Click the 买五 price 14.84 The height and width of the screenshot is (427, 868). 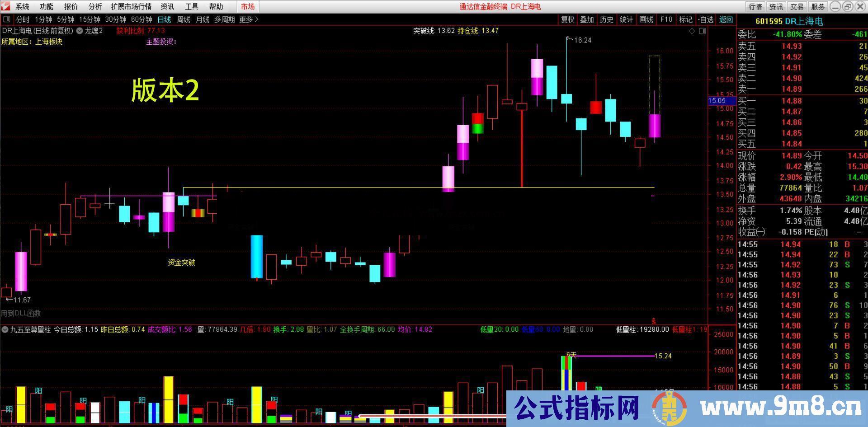coord(792,144)
